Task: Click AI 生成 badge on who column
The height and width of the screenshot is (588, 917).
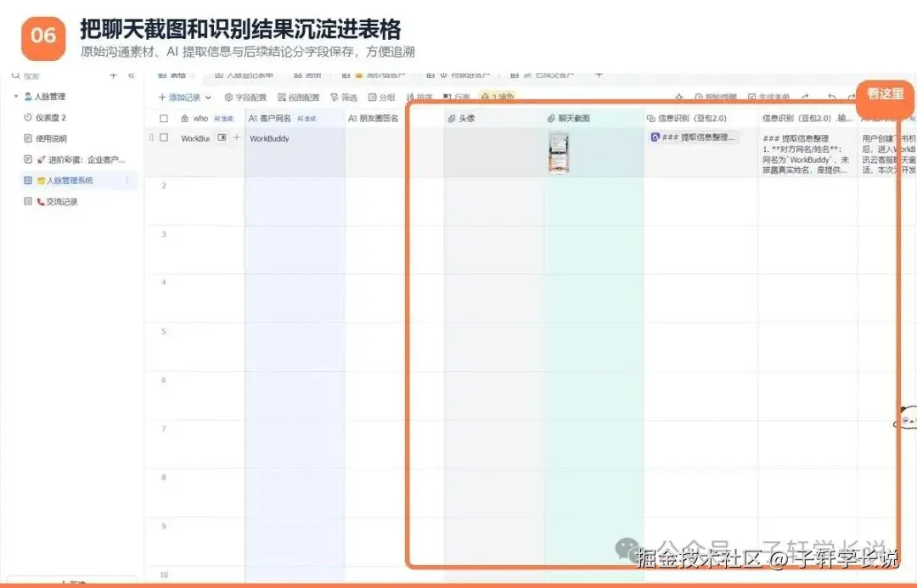Action: coord(223,119)
